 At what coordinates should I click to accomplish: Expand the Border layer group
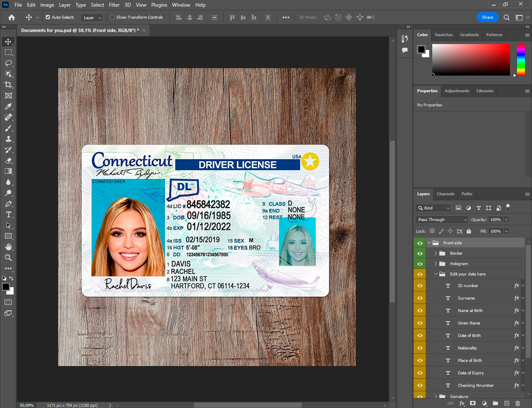436,253
